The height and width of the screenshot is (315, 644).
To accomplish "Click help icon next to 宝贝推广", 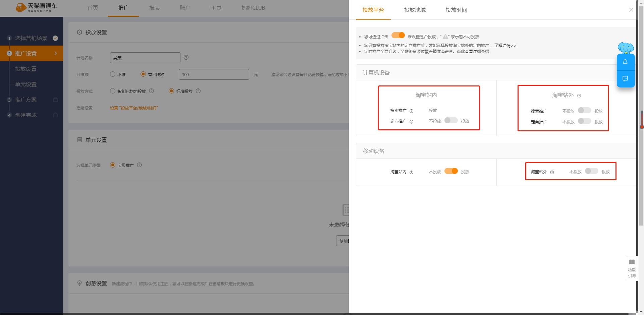I will pos(140,165).
